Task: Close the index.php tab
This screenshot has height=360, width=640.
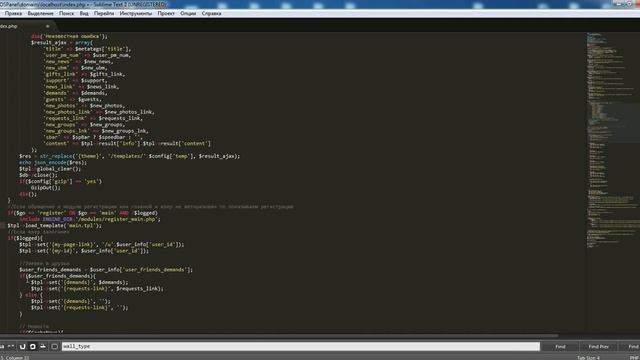Action: click(x=48, y=26)
